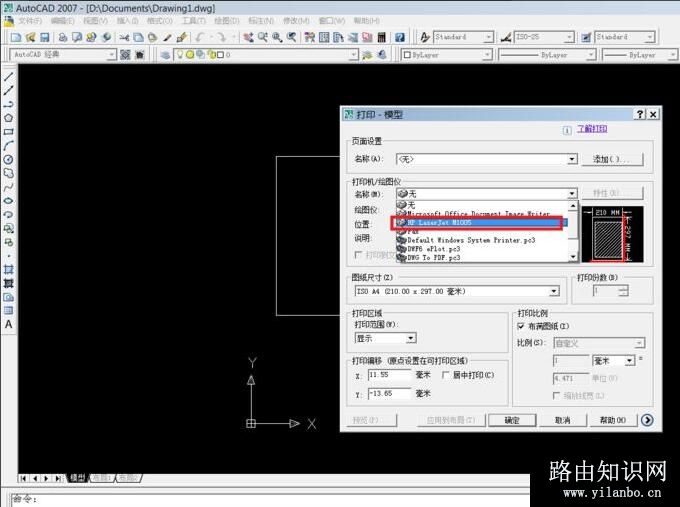
Task: Toggle the Center the plot checkbox
Action: (x=445, y=375)
